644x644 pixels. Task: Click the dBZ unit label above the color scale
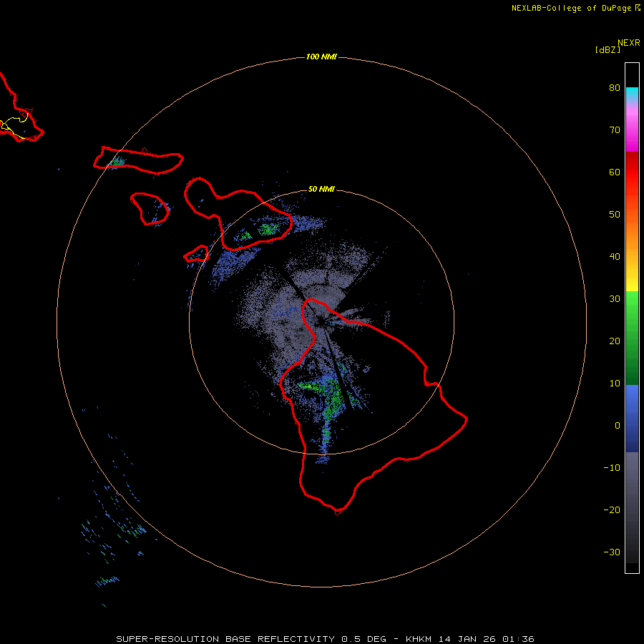[x=608, y=50]
